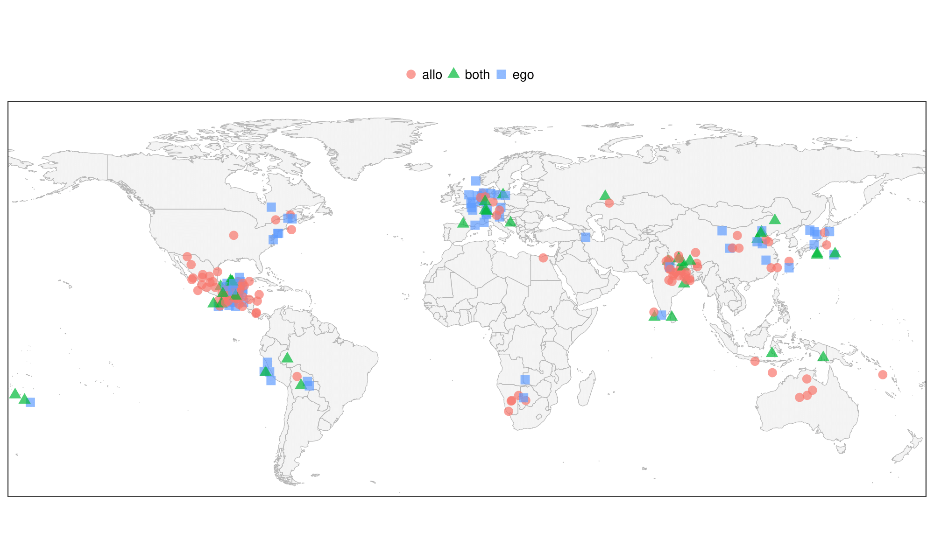The image size is (934, 560).
Task: Click the red circle marker in the central United States
Action: click(x=234, y=236)
